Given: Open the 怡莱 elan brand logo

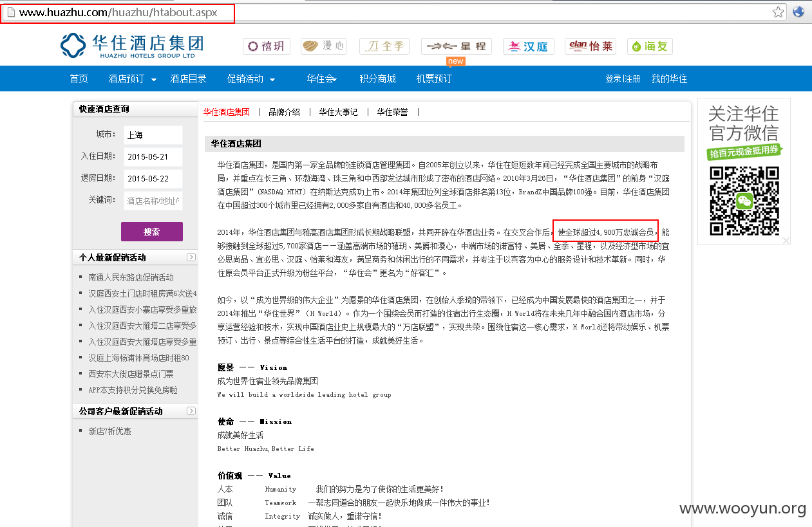Looking at the screenshot, I should click(590, 46).
